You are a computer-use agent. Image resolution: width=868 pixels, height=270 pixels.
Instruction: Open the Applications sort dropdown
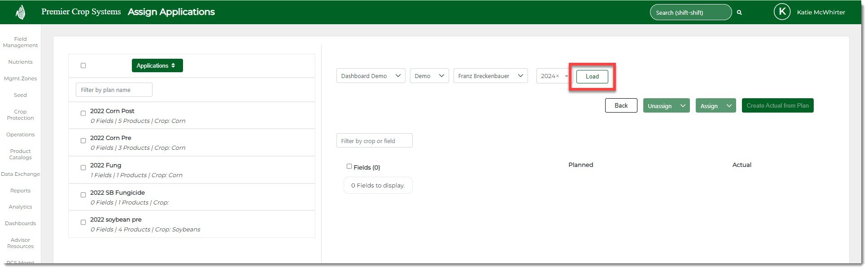tap(157, 65)
